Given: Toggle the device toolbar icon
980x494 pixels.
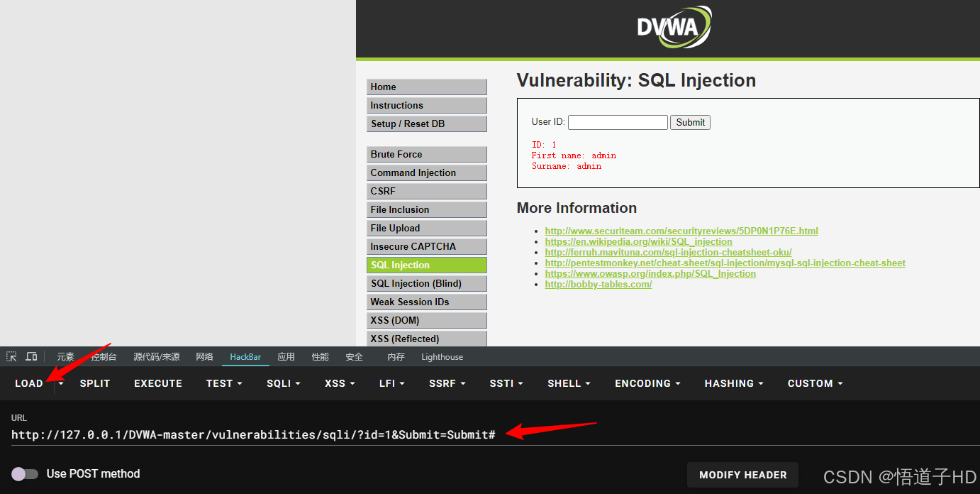Looking at the screenshot, I should pos(31,356).
